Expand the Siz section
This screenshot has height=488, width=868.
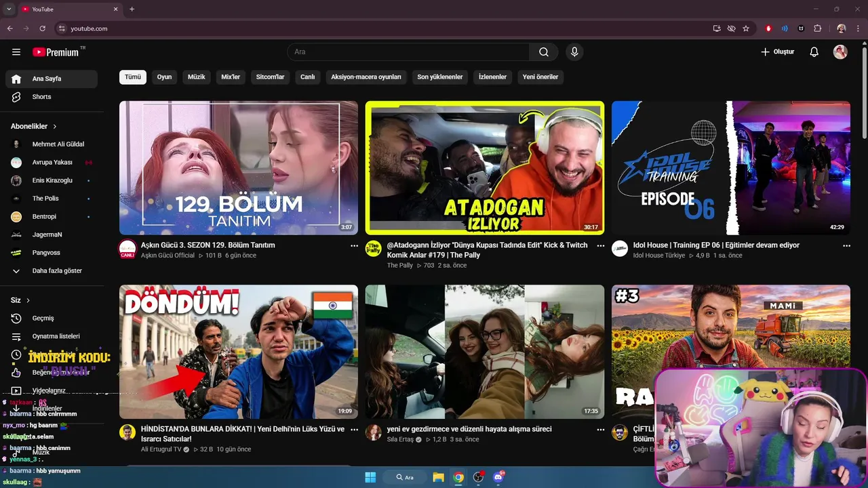coord(20,300)
